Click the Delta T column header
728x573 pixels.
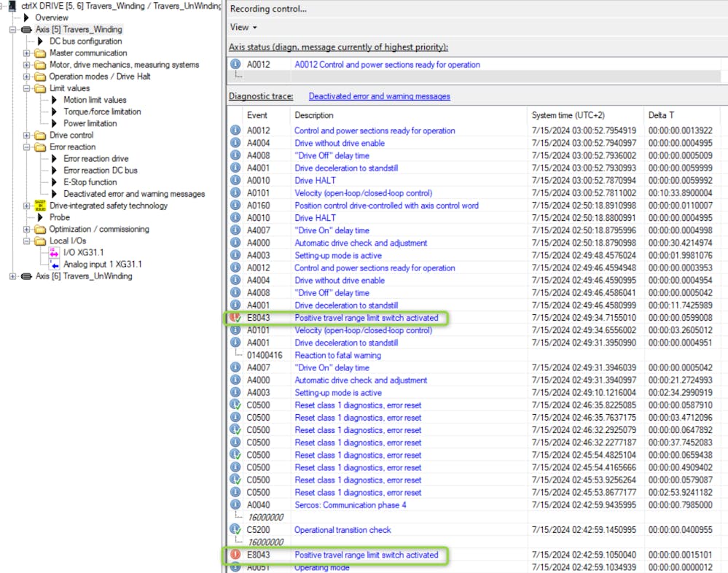point(661,115)
